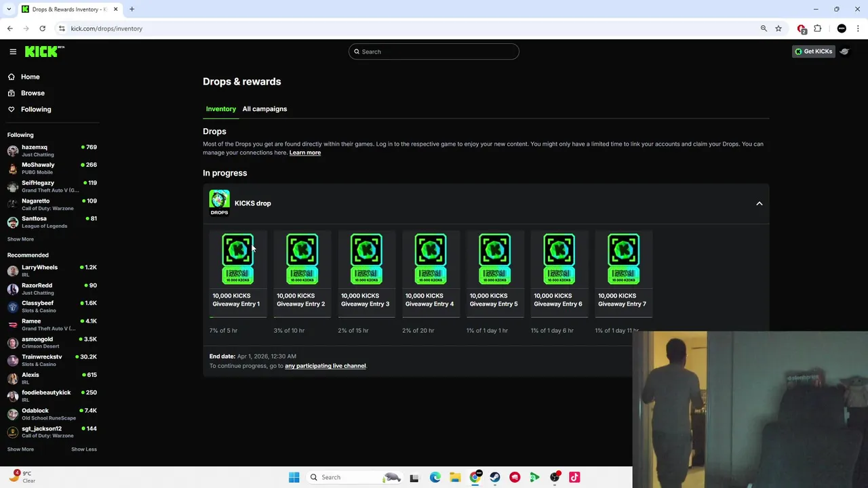Open Santtosa channel avatar
Viewport: 868px width, 488px height.
13,222
